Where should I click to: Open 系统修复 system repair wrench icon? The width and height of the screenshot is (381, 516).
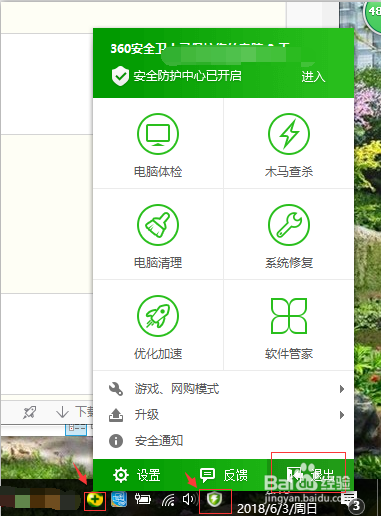[289, 225]
